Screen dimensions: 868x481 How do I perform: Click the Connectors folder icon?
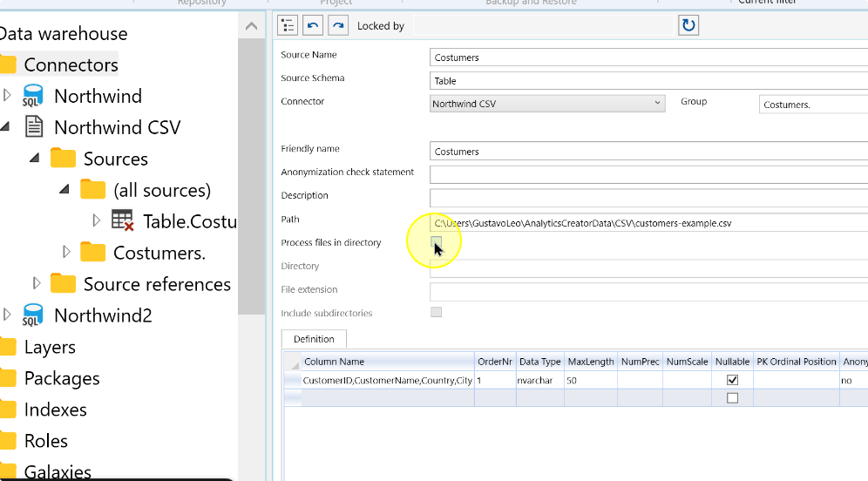coord(8,64)
